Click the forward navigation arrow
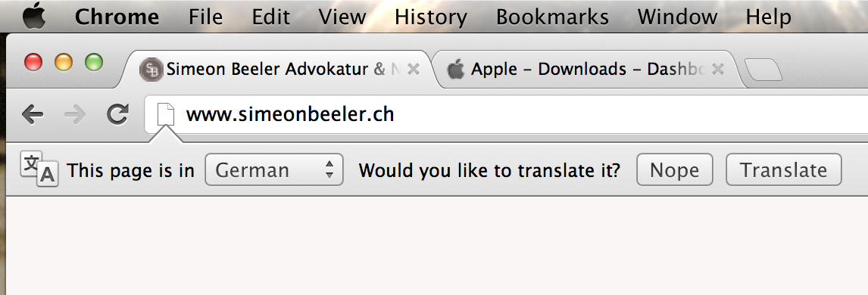 point(75,115)
